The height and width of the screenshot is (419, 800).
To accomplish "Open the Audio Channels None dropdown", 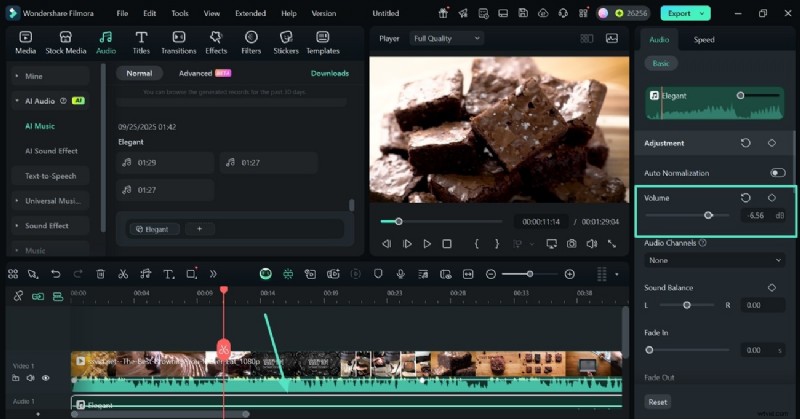I will 714,260.
